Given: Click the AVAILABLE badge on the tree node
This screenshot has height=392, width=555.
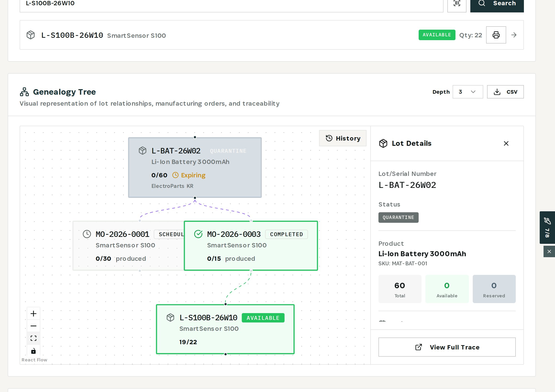Looking at the screenshot, I should point(263,318).
